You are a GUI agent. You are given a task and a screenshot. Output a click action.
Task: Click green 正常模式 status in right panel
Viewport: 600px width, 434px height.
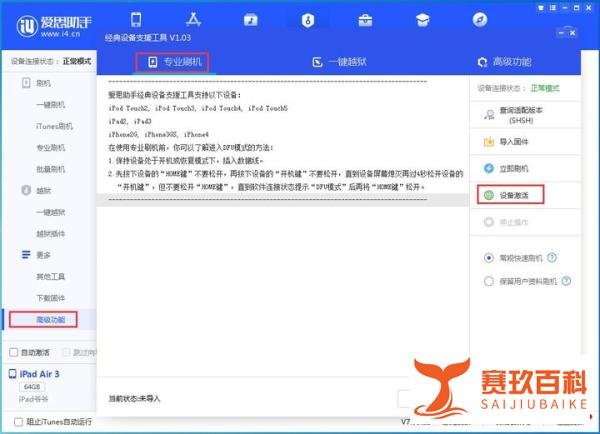[545, 88]
